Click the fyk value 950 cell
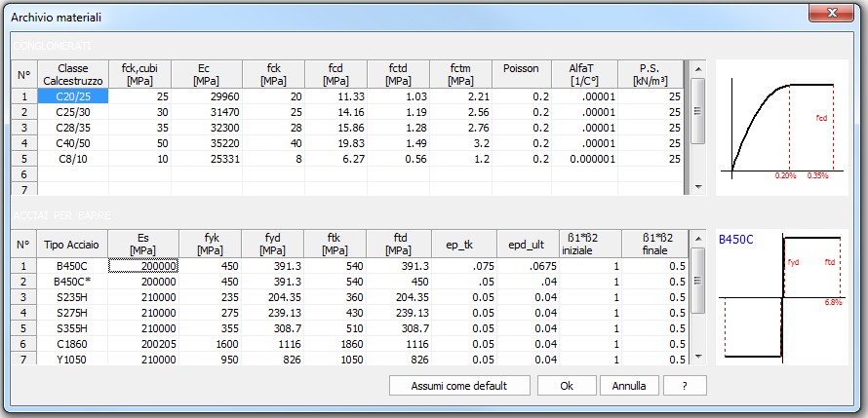The image size is (868, 418). coord(210,359)
